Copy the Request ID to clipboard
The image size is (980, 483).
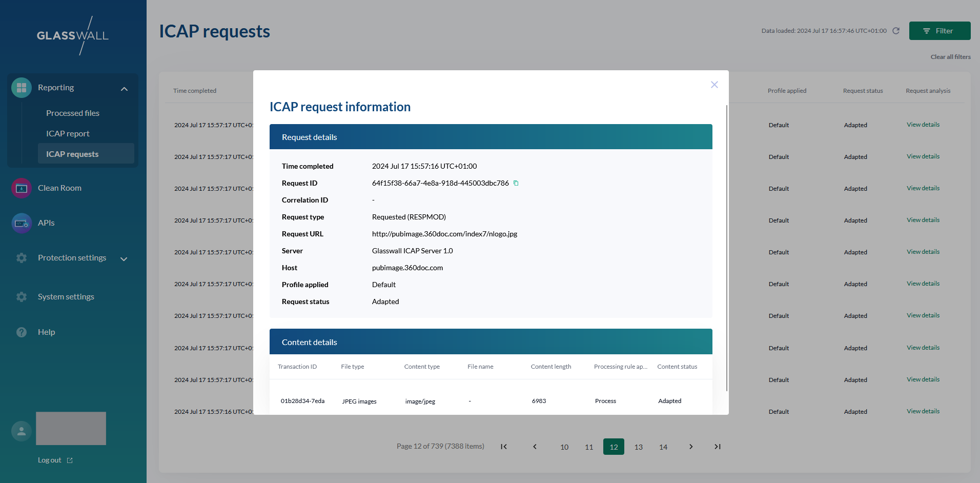point(516,183)
